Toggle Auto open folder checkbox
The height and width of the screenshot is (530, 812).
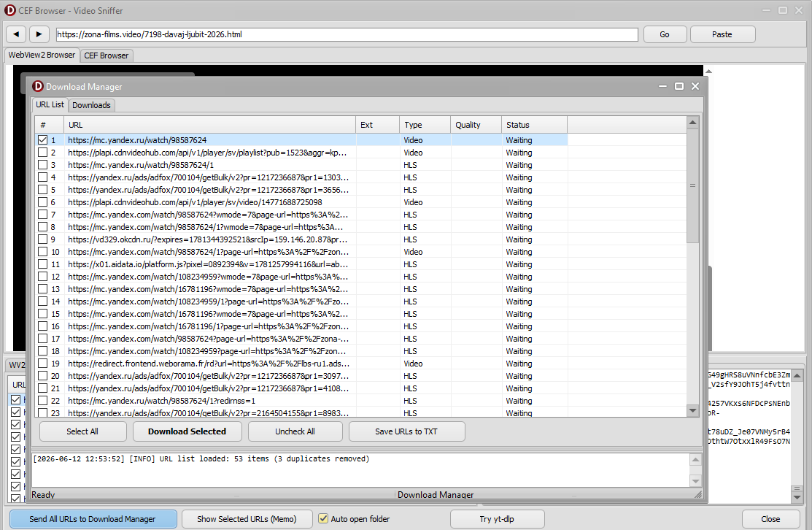tap(323, 518)
